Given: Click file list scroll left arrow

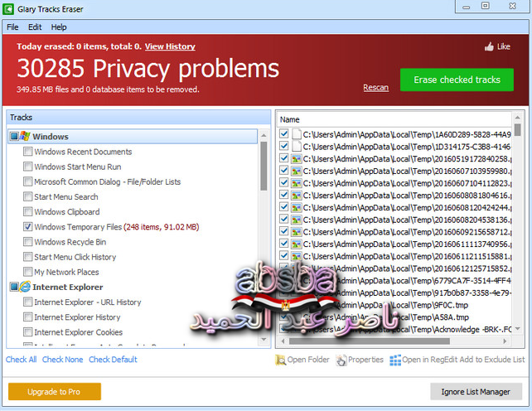Looking at the screenshot, I should tap(283, 341).
